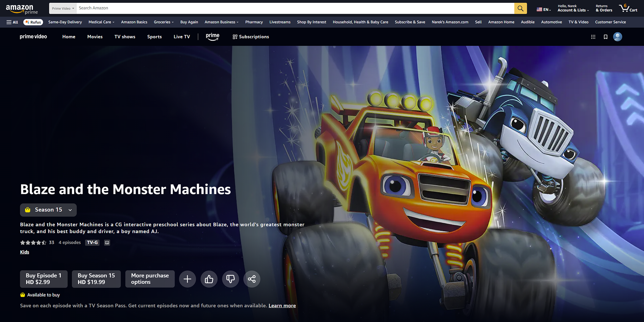
Task: Open the Automotive link
Action: pyautogui.click(x=551, y=22)
